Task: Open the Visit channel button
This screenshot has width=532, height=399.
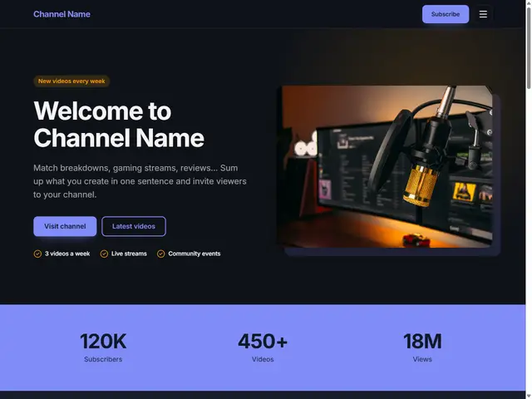Action: click(65, 226)
